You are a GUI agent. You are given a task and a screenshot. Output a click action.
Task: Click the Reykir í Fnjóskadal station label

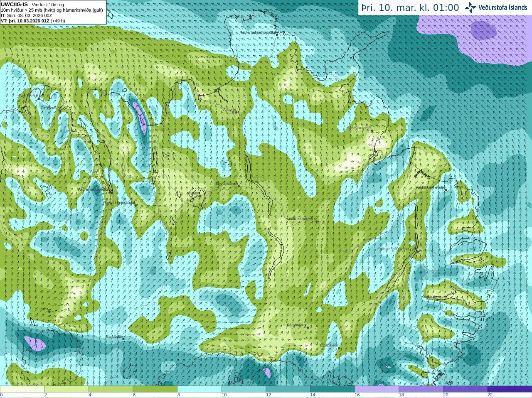click(119, 203)
